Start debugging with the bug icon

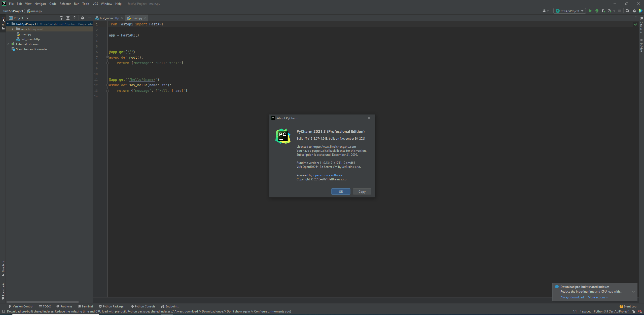tap(597, 11)
